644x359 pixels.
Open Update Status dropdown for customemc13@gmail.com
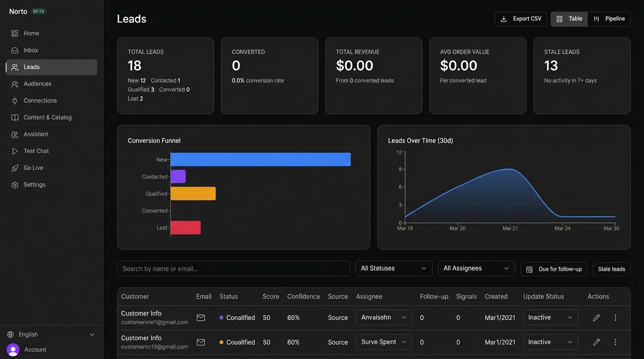(550, 342)
